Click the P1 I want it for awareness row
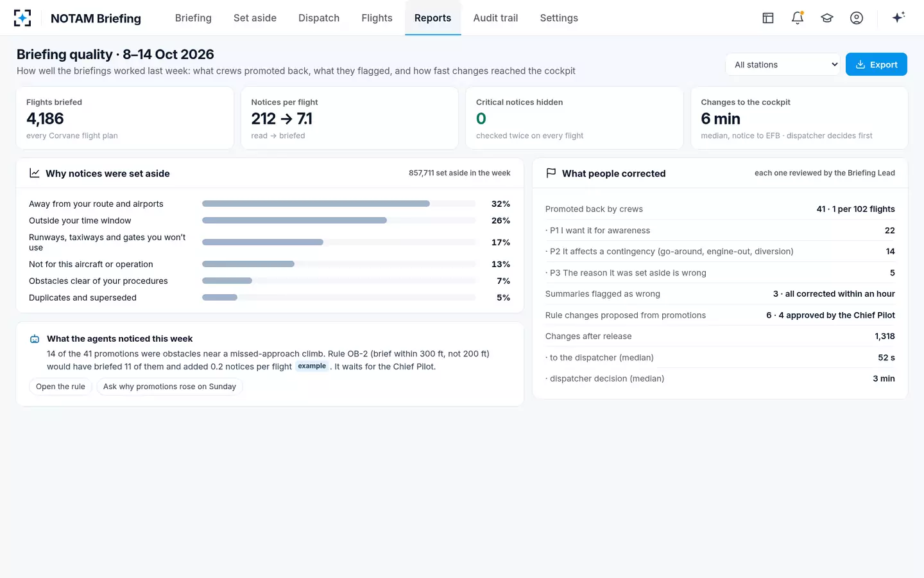This screenshot has width=924, height=578. point(720,230)
